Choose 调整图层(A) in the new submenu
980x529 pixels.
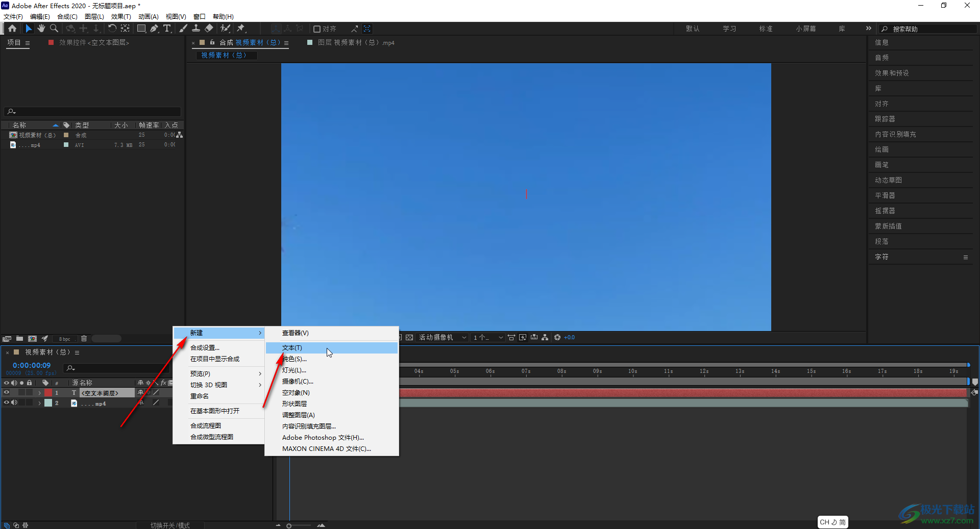[331, 415]
